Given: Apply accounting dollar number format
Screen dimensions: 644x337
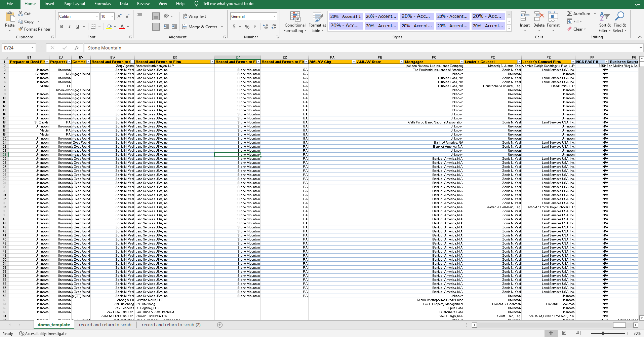Looking at the screenshot, I should click(234, 27).
